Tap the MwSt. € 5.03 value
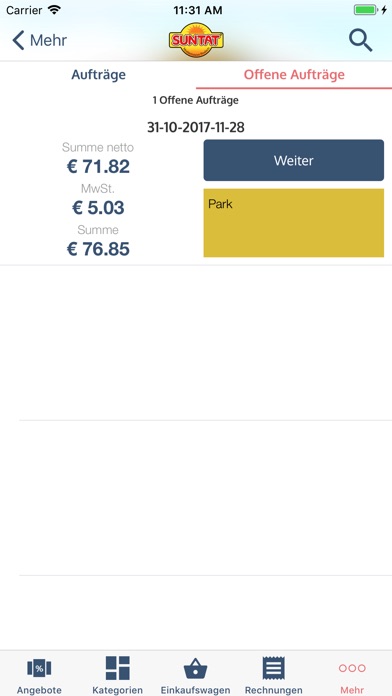The image size is (392, 696). click(x=98, y=208)
